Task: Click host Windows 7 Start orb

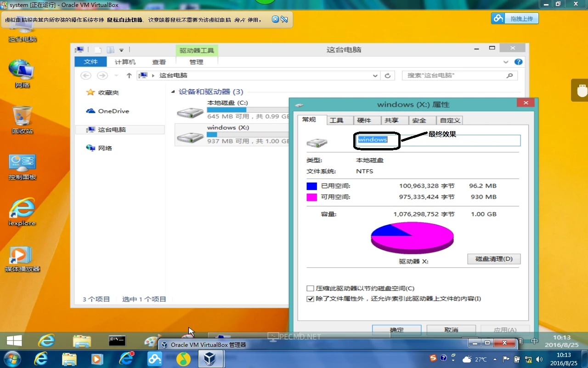Action: click(x=12, y=359)
